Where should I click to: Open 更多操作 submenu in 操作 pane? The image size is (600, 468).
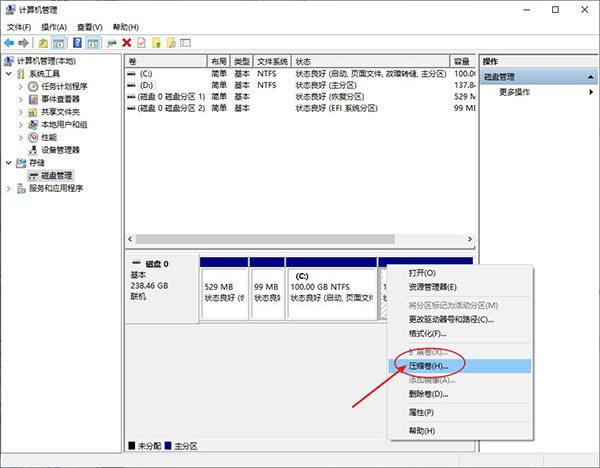539,92
